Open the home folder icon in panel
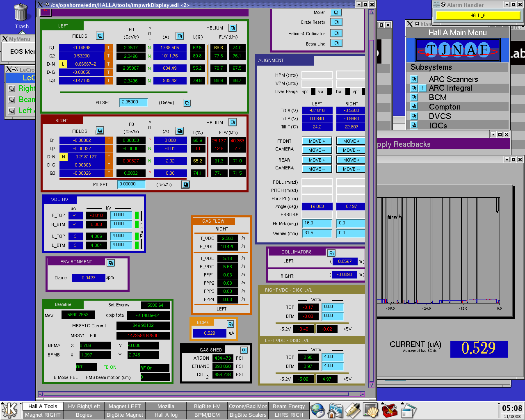 pos(335,411)
